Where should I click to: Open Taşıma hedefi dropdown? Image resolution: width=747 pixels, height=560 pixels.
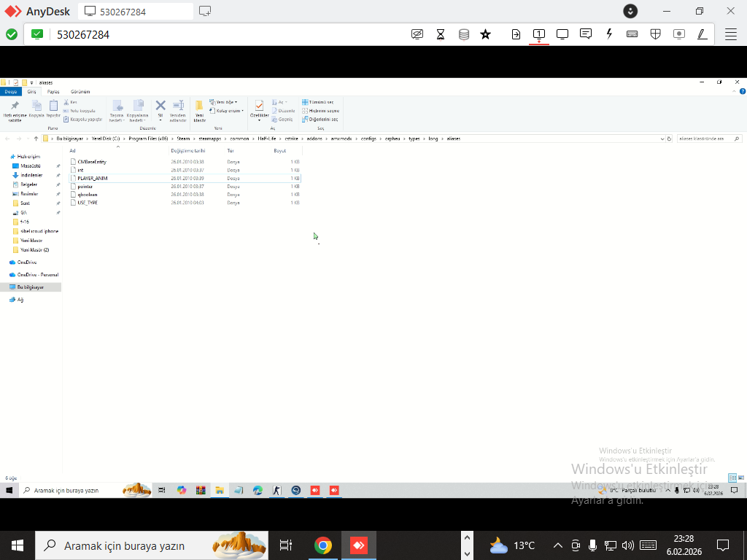tap(117, 111)
